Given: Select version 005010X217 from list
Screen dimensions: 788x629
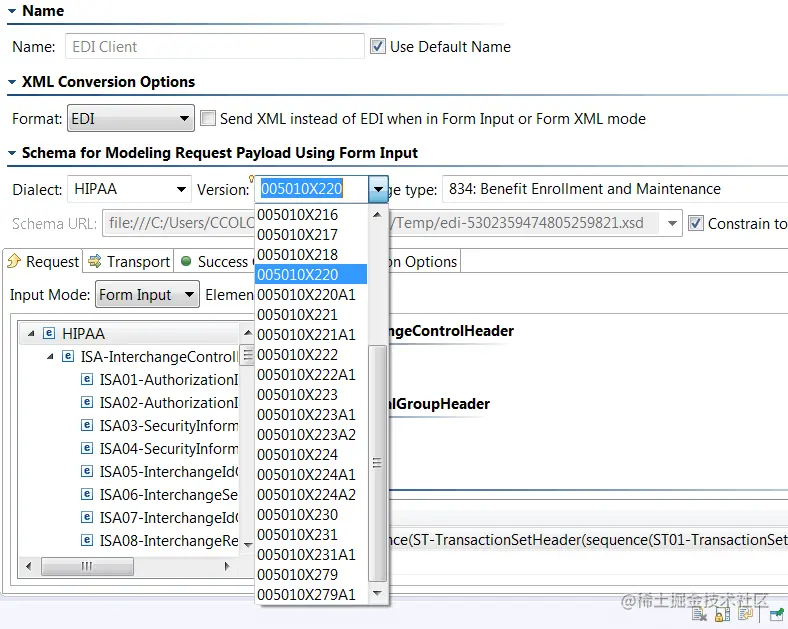Looking at the screenshot, I should point(311,235).
